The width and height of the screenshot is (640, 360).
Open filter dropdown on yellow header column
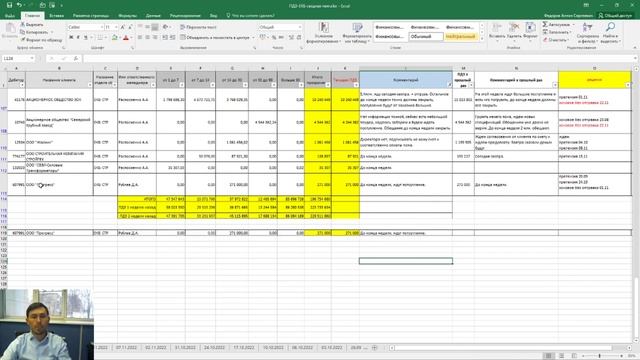tap(628, 85)
